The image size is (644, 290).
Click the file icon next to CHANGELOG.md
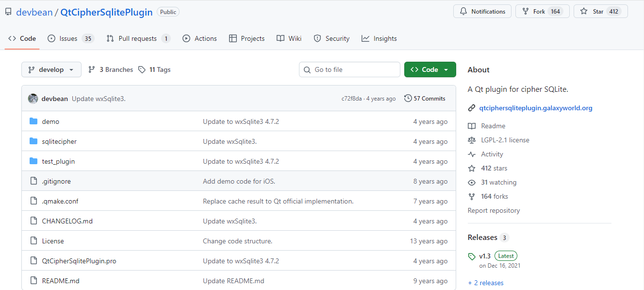pyautogui.click(x=33, y=221)
